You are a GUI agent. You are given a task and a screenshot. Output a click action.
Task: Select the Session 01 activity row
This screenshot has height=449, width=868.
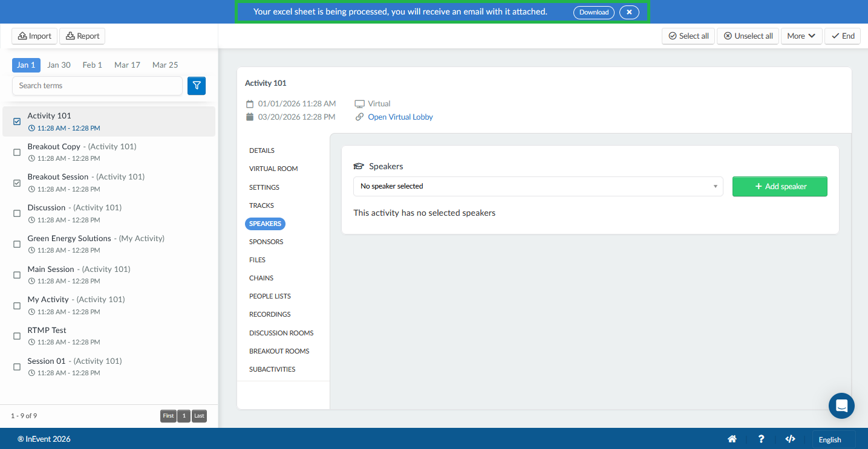pyautogui.click(x=109, y=367)
